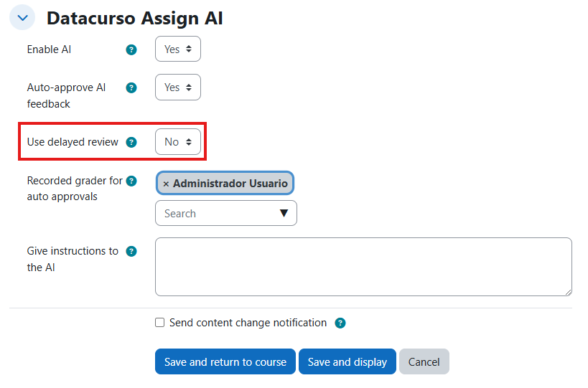Open help for Enable AI
This screenshot has width=588, height=388.
pyautogui.click(x=131, y=50)
